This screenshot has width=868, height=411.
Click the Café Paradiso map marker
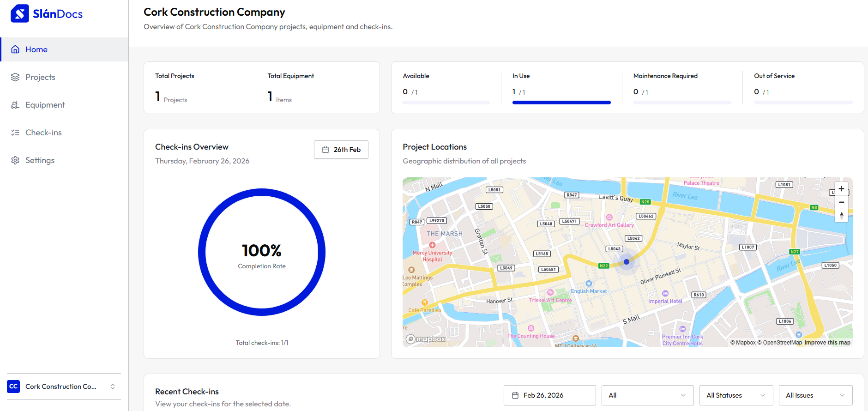(425, 302)
